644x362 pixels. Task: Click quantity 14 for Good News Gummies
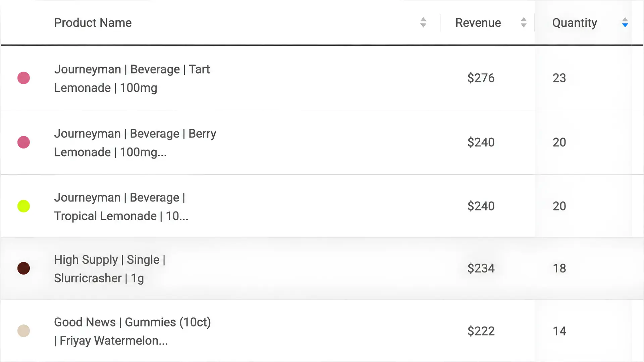pos(559,331)
